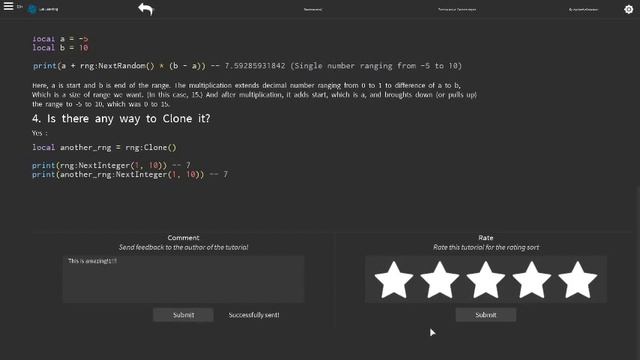The image size is (640, 360).
Task: Click "Send feedback to the author" subtitle
Action: point(183,247)
